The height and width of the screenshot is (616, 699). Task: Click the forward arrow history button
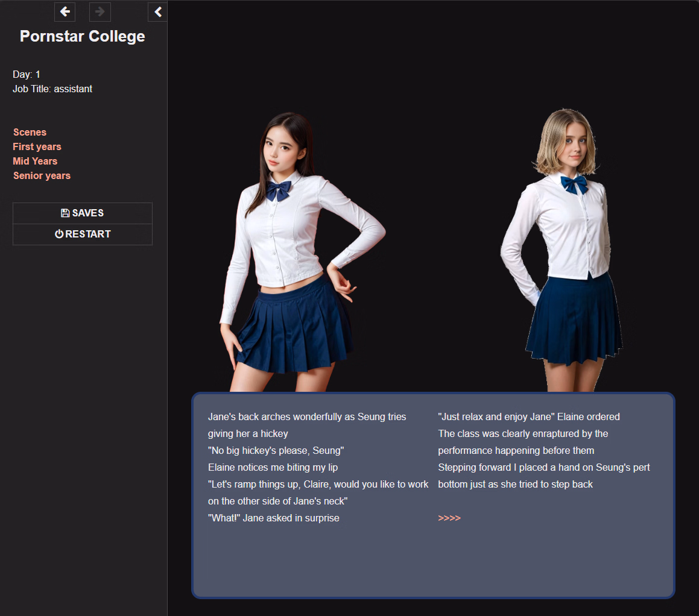tap(100, 11)
